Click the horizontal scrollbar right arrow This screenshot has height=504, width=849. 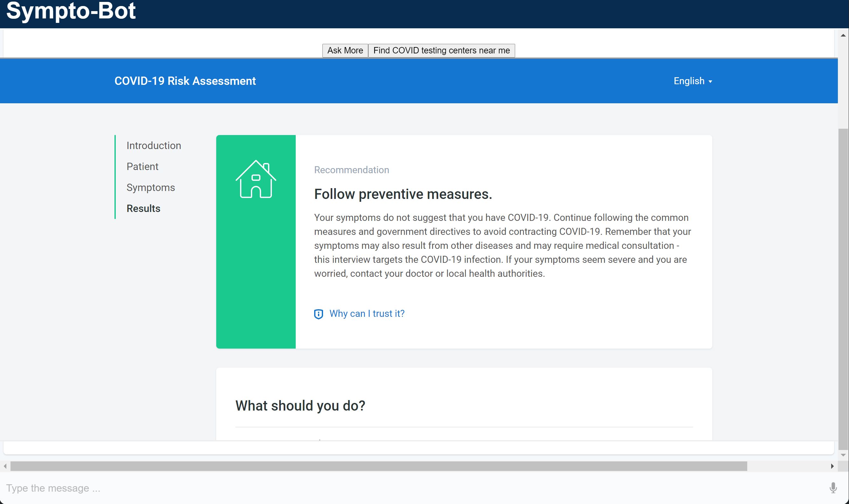tap(832, 466)
